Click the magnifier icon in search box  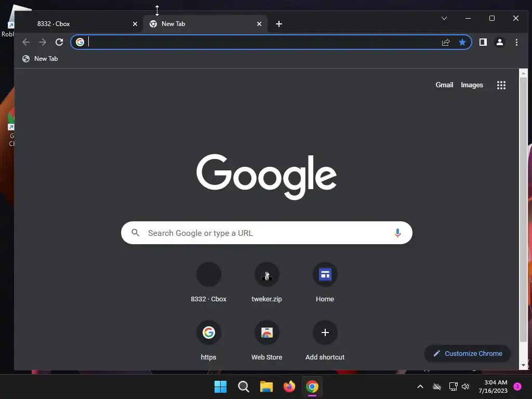click(136, 233)
